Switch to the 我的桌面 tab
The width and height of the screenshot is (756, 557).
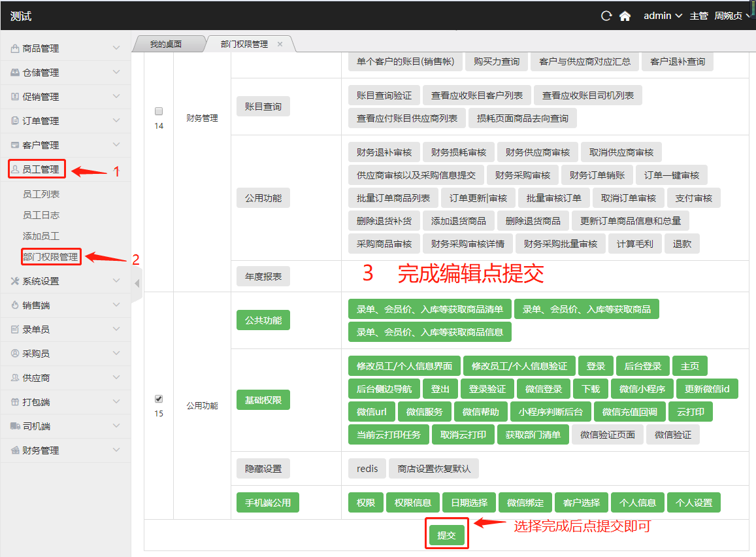click(x=165, y=44)
